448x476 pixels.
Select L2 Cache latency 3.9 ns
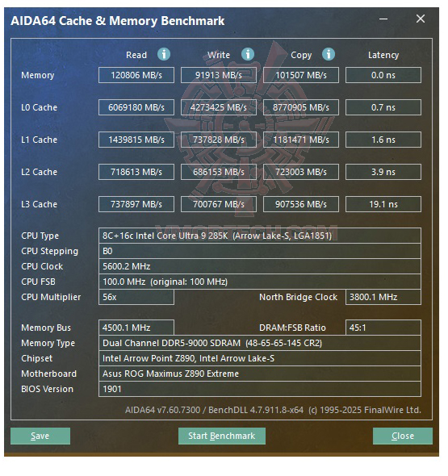[x=383, y=172]
